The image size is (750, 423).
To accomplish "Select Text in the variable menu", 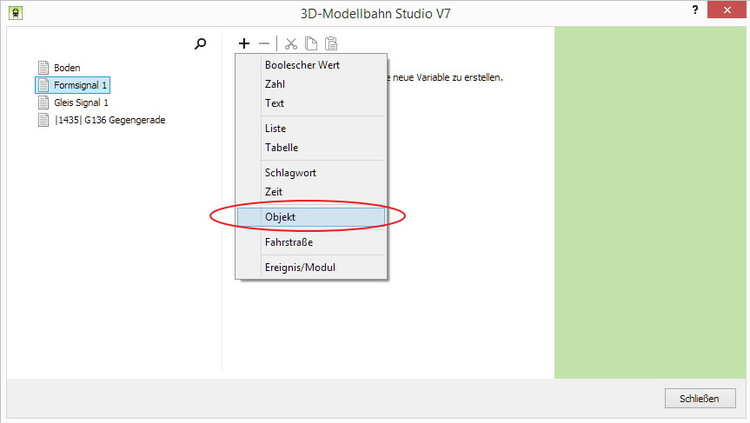I will tap(311, 103).
